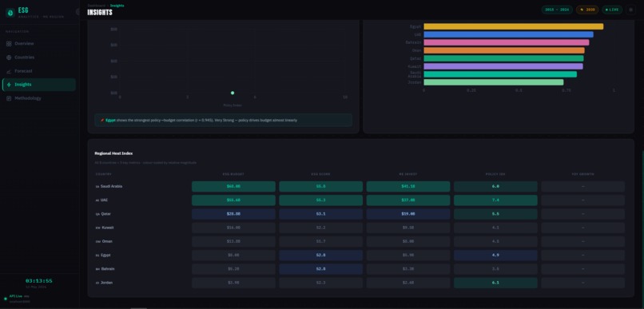
Task: Click Egypt policy index cell 4.9
Action: click(495, 256)
